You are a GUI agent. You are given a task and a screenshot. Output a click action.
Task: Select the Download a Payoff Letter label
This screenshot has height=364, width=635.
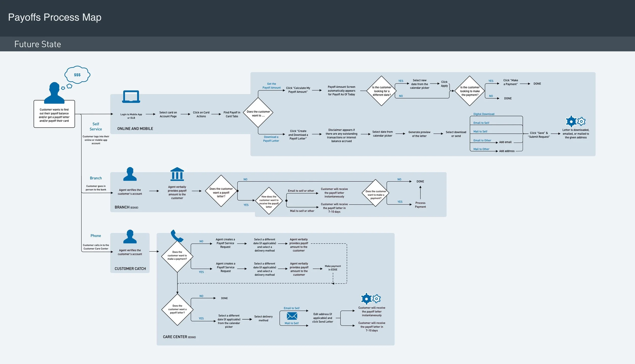coord(271,139)
